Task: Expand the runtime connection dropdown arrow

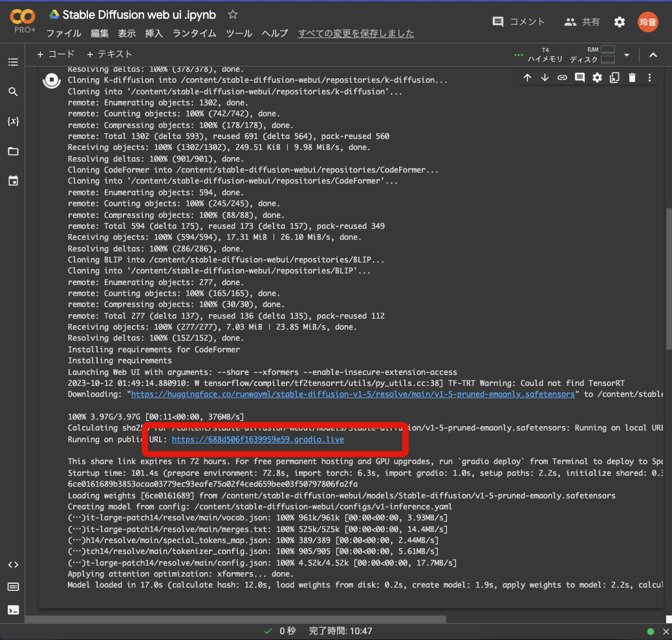Action: pos(627,55)
